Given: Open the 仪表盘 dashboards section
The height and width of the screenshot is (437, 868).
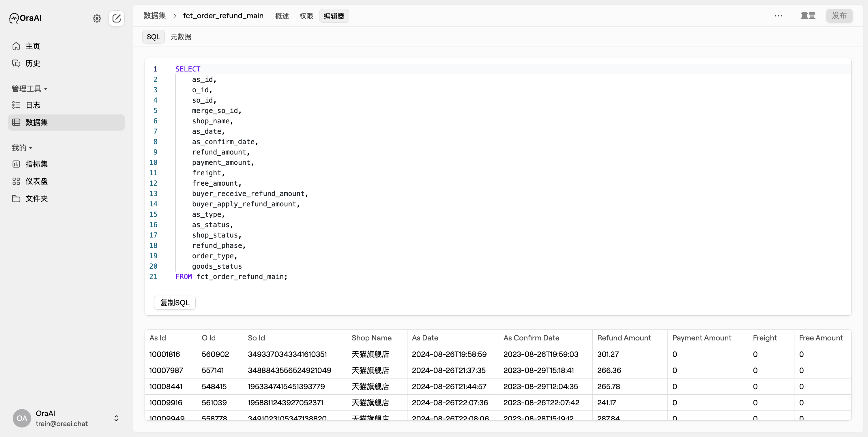Looking at the screenshot, I should point(36,181).
